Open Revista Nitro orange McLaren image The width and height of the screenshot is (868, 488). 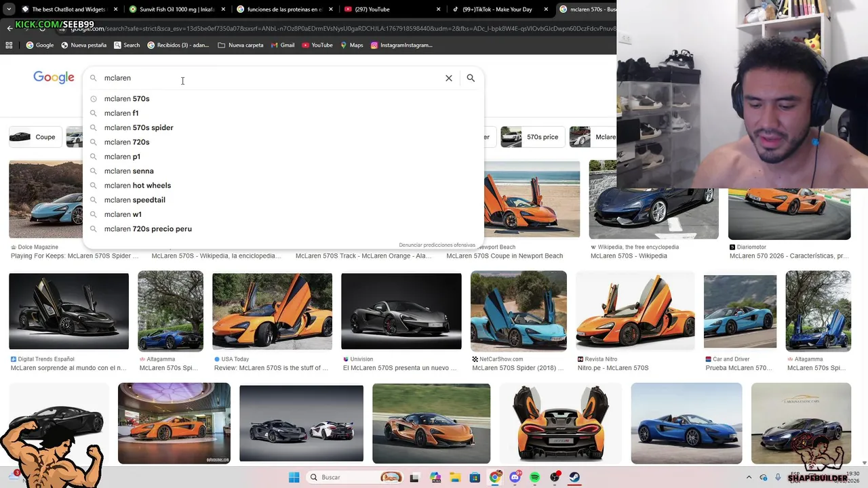635,311
